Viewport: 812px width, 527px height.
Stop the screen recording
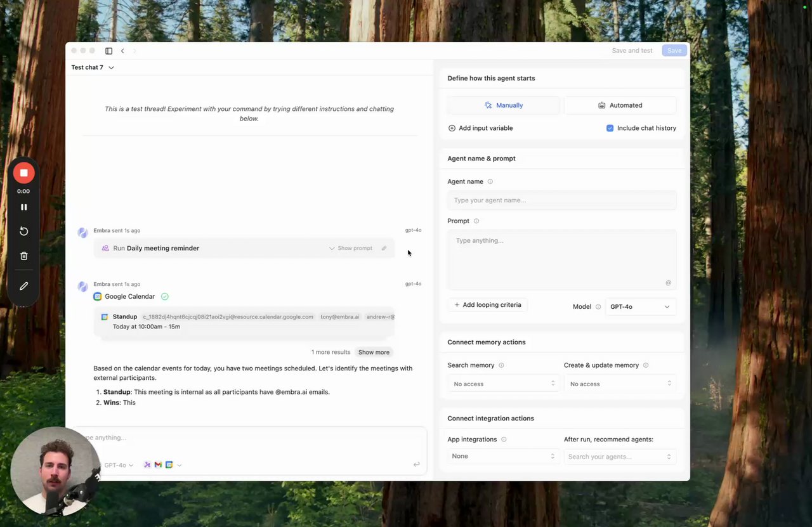(23, 172)
